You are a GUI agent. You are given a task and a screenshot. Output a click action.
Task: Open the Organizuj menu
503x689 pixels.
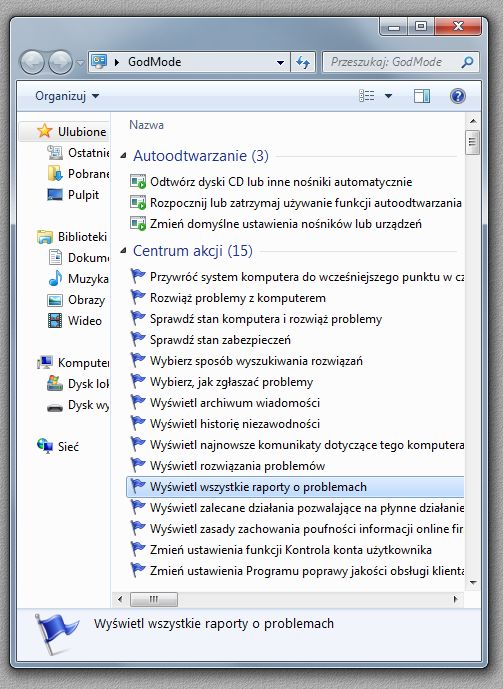(x=67, y=96)
